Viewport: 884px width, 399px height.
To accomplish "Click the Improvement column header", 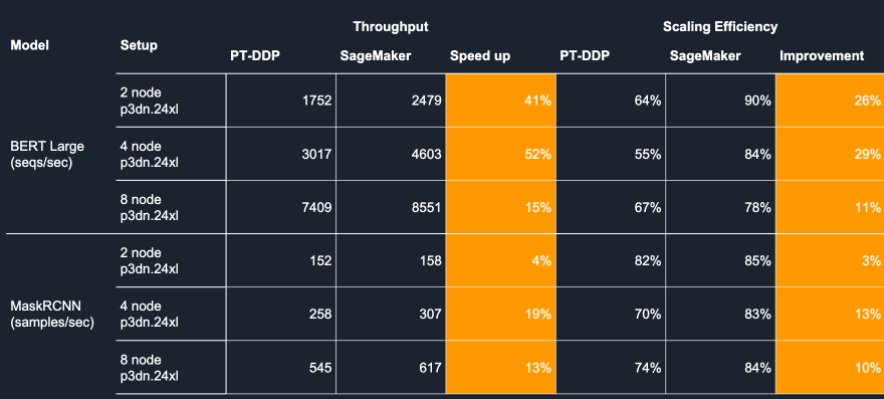I will point(821,56).
